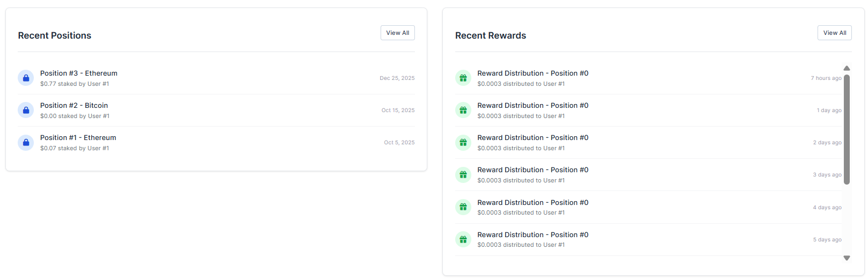868x279 pixels.
Task: Select the reward distributed 3 days ago
Action: 533,170
